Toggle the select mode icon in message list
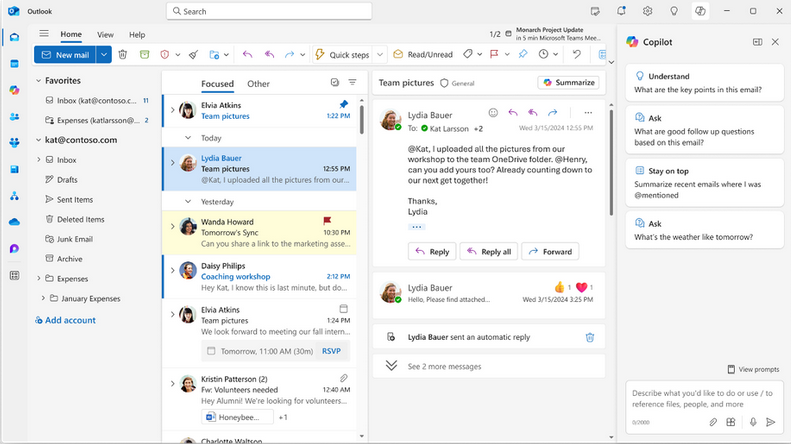 click(334, 82)
